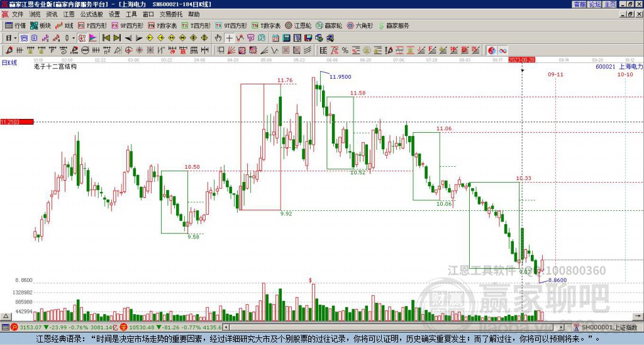
Task: Open the 帮助 menu
Action: [x=194, y=14]
